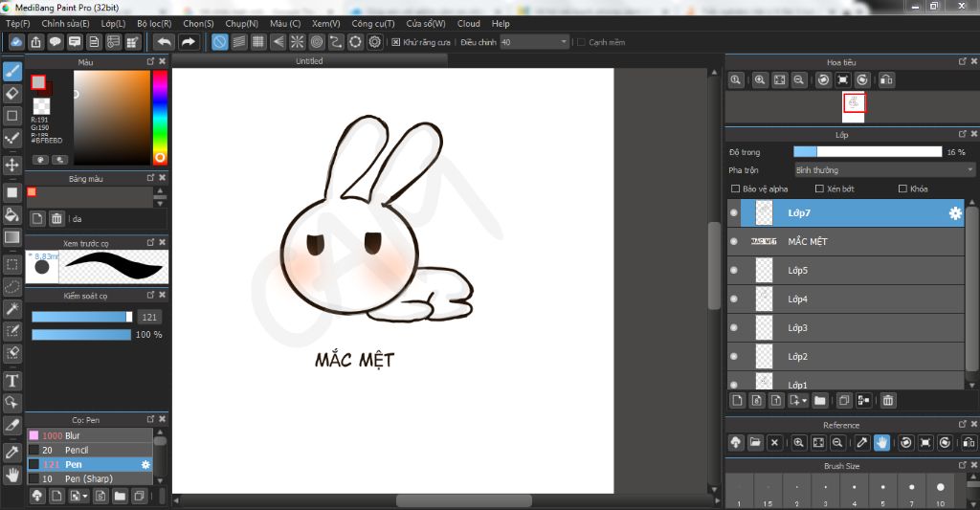Select the Move tool

click(11, 165)
